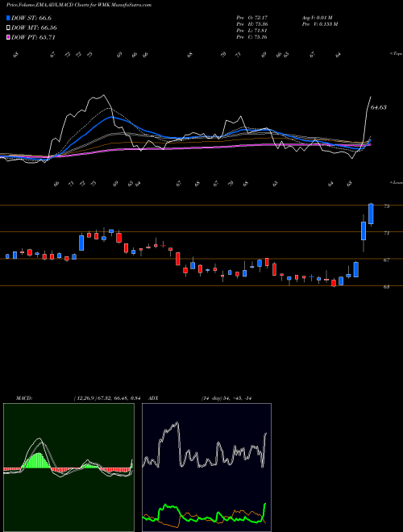The height and width of the screenshot is (532, 403).
Task: Open the dark blue ADX indicator panel
Action: pyautogui.click(x=206, y=468)
